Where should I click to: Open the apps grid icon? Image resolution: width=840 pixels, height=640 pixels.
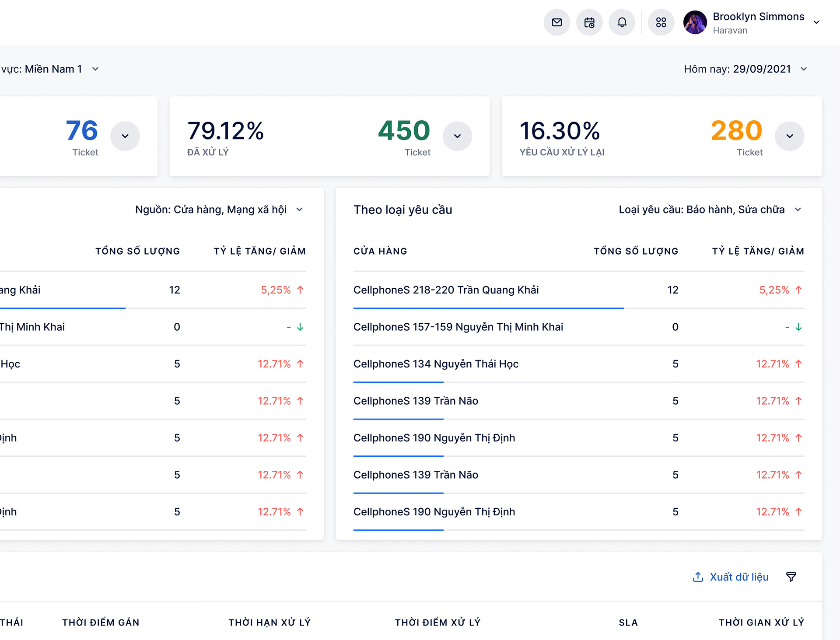(661, 22)
